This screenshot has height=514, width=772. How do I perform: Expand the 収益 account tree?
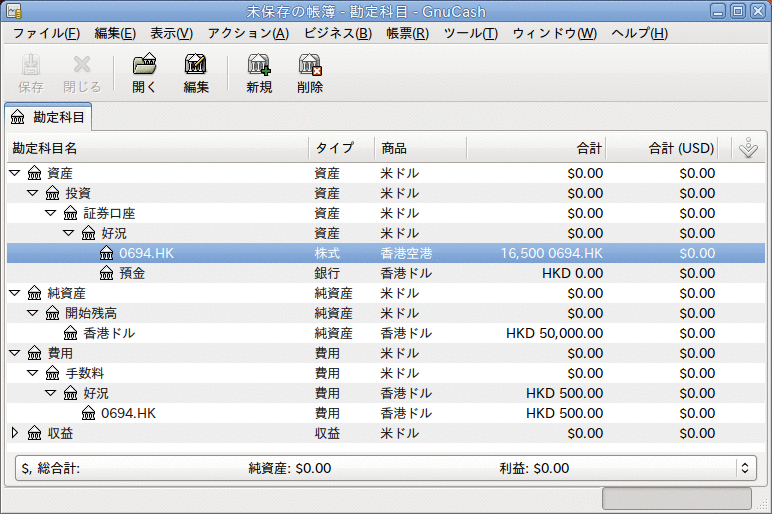pos(15,433)
